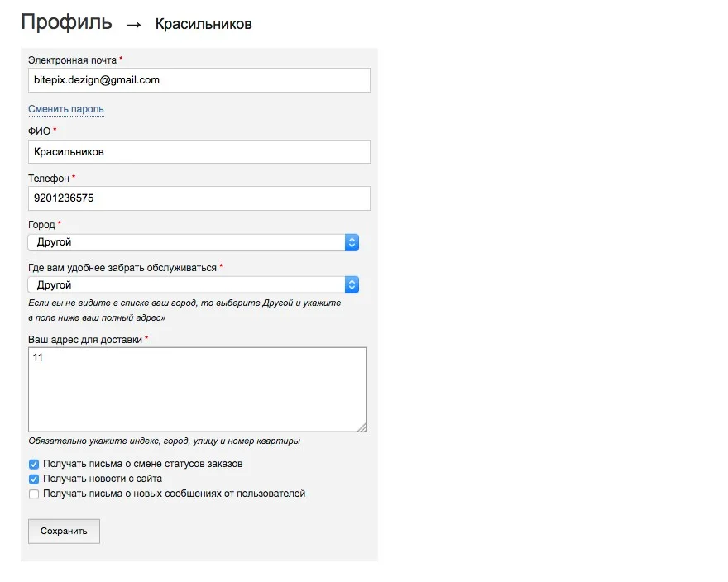Expand the service location dropdown

193,284
